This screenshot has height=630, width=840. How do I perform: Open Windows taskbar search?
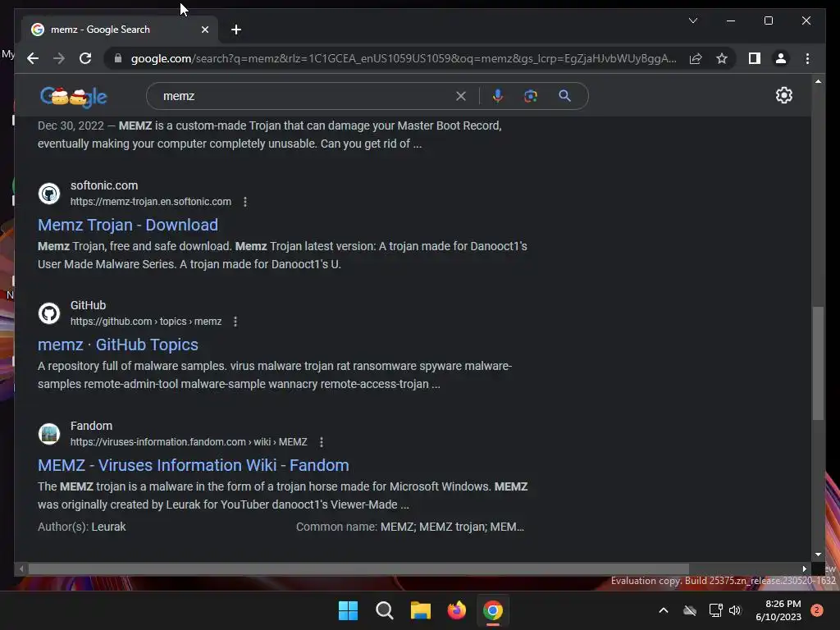click(x=385, y=610)
